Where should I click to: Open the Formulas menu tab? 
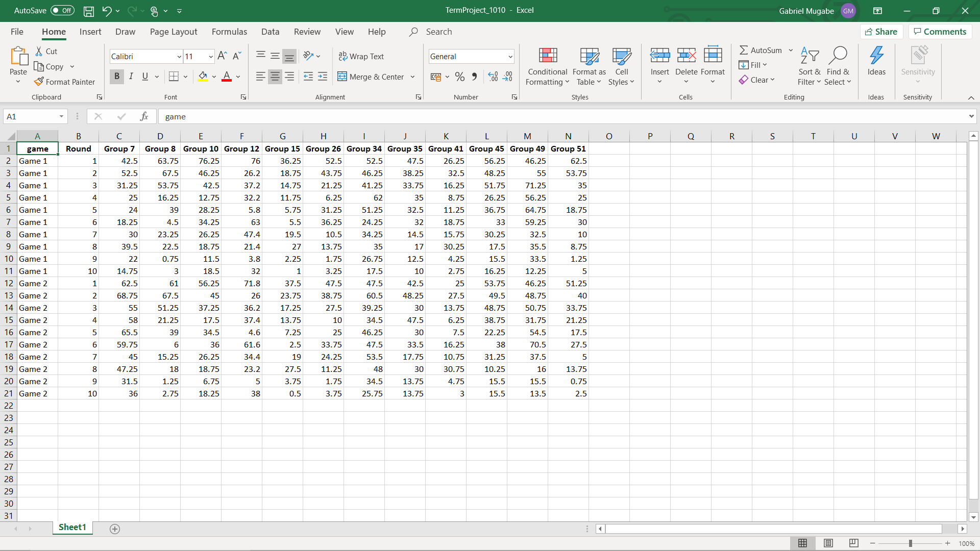pyautogui.click(x=229, y=32)
